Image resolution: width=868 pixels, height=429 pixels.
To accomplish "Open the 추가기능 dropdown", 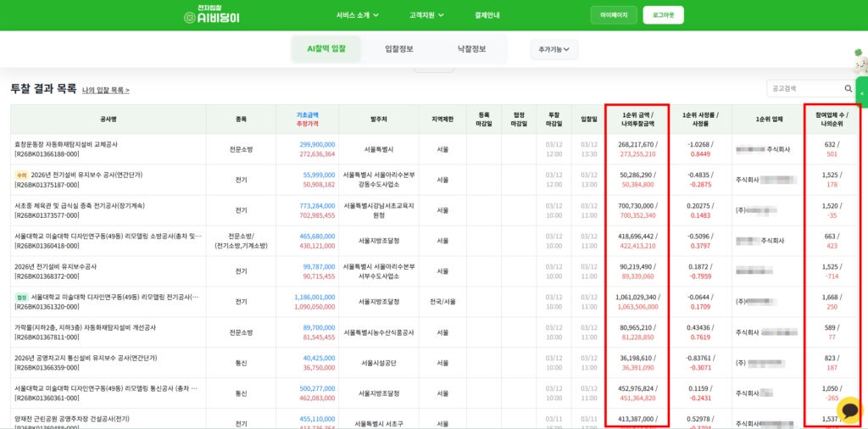I will click(x=554, y=50).
